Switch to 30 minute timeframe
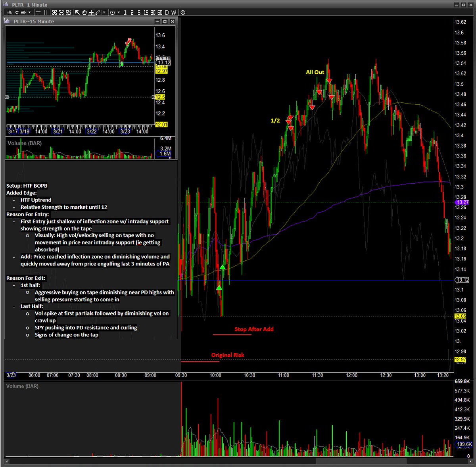Screen dimensions: 476x467 pos(153,12)
